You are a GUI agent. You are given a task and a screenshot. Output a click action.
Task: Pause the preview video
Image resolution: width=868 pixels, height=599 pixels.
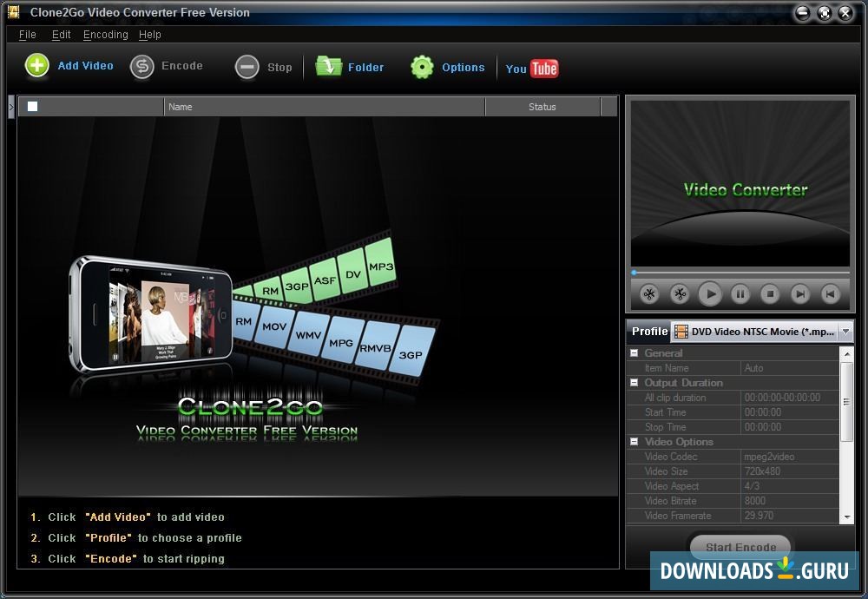(740, 294)
